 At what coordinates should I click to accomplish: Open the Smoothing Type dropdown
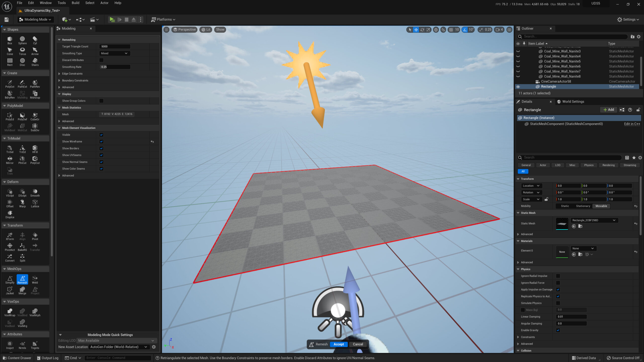click(x=114, y=53)
